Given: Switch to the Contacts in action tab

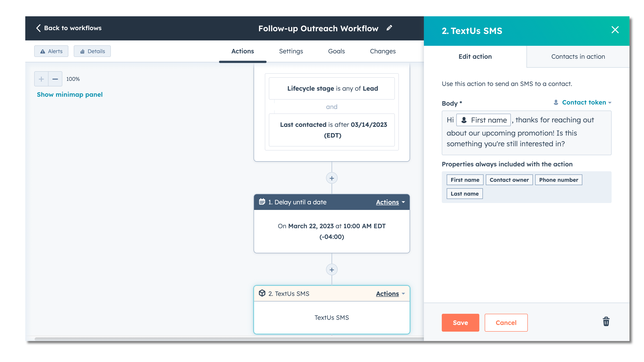Looking at the screenshot, I should [x=578, y=56].
